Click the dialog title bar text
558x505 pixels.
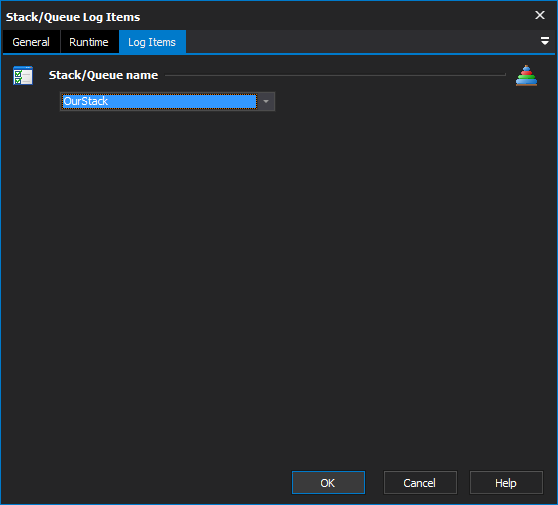(x=73, y=17)
